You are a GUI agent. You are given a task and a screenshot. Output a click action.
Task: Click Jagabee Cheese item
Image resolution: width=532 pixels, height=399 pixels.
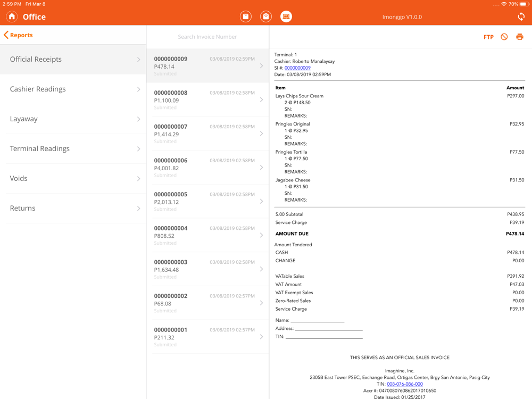point(293,180)
